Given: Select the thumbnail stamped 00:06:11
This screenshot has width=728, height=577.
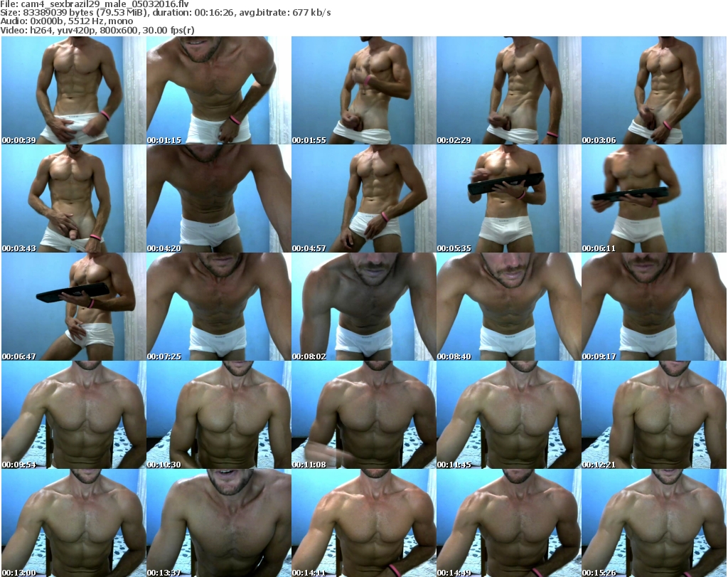Looking at the screenshot, I should 654,198.
